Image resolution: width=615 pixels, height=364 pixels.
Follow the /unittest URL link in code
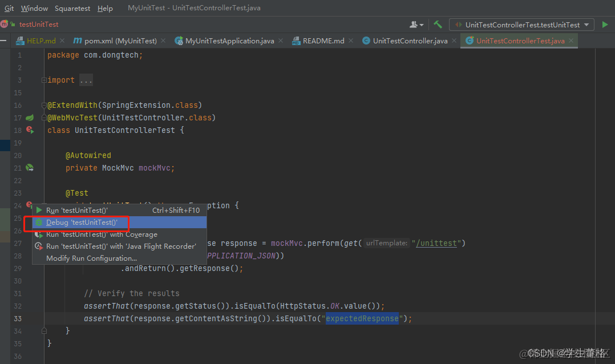[x=436, y=243]
